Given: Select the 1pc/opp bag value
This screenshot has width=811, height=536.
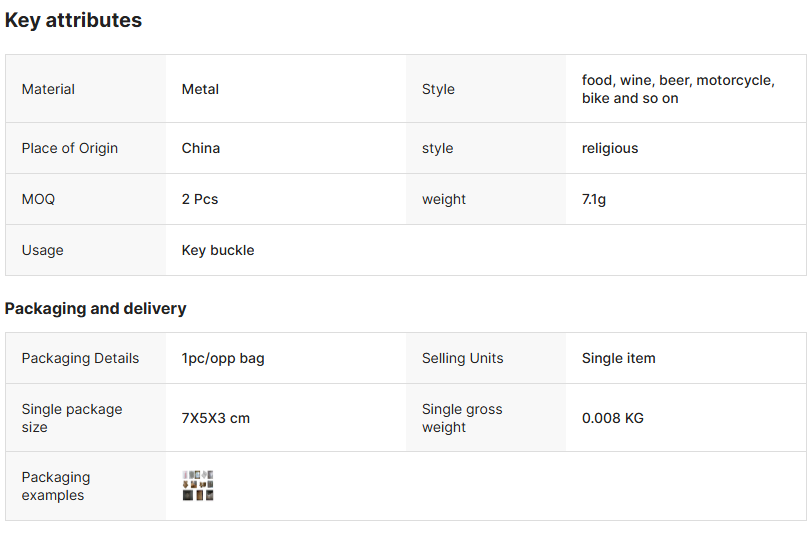Looking at the screenshot, I should pyautogui.click(x=223, y=358).
